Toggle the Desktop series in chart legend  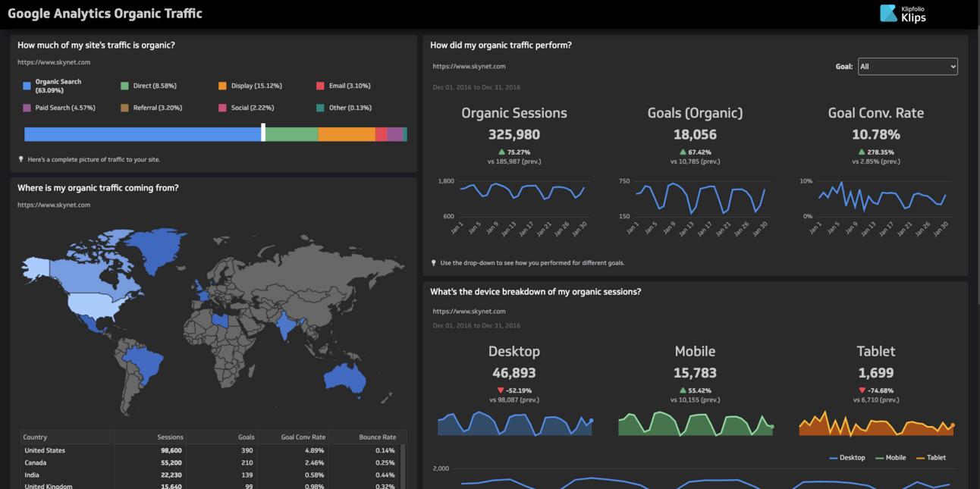(847, 458)
